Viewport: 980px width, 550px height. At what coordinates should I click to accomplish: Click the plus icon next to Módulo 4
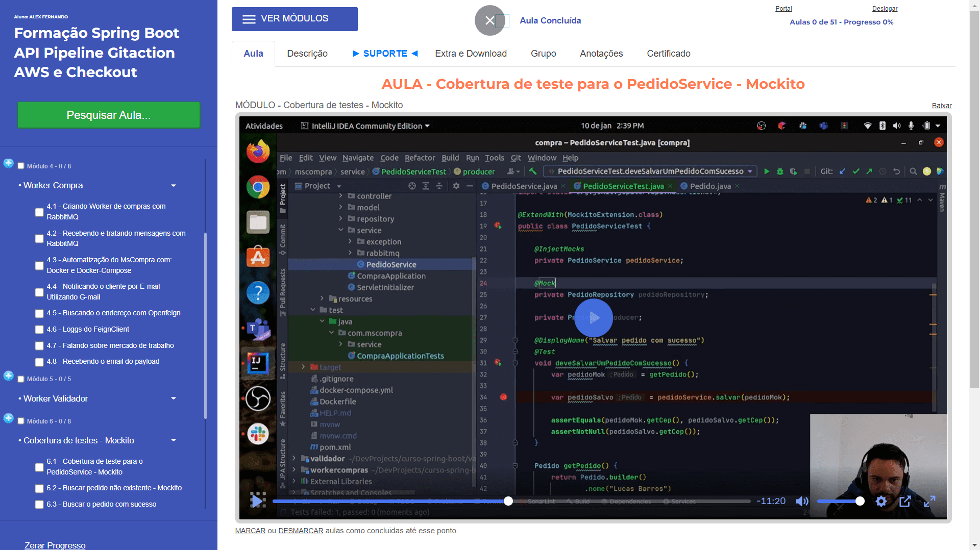(x=9, y=163)
